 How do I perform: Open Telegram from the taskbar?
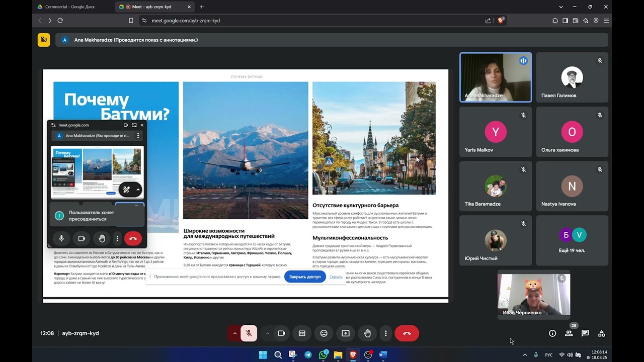click(308, 355)
